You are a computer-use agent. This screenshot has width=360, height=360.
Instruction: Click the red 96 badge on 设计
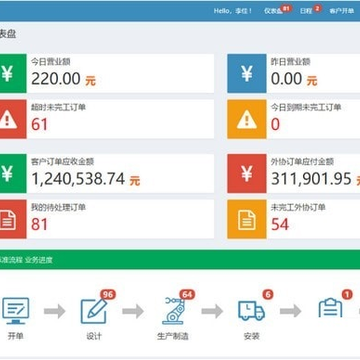[x=108, y=295]
